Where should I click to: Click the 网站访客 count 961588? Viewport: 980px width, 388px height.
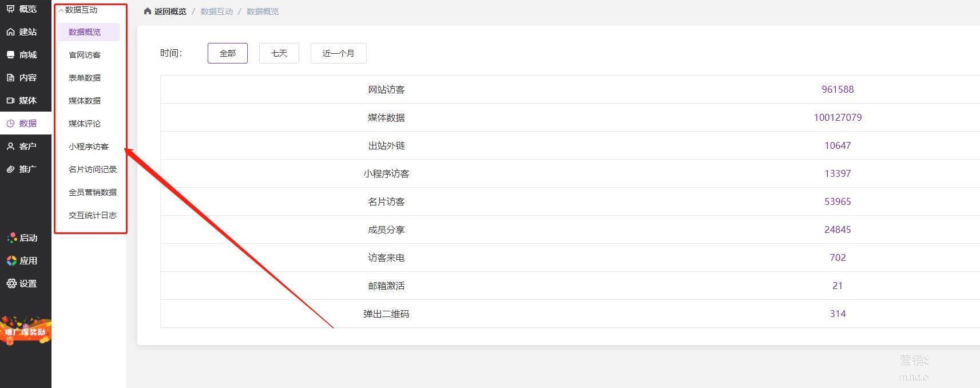tap(837, 89)
